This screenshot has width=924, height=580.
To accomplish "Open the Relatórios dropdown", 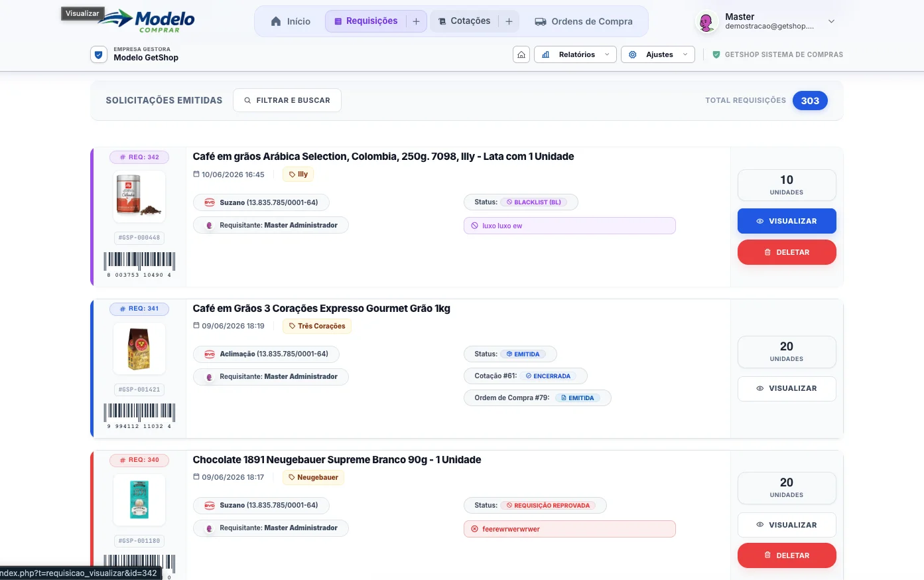I will click(x=575, y=54).
